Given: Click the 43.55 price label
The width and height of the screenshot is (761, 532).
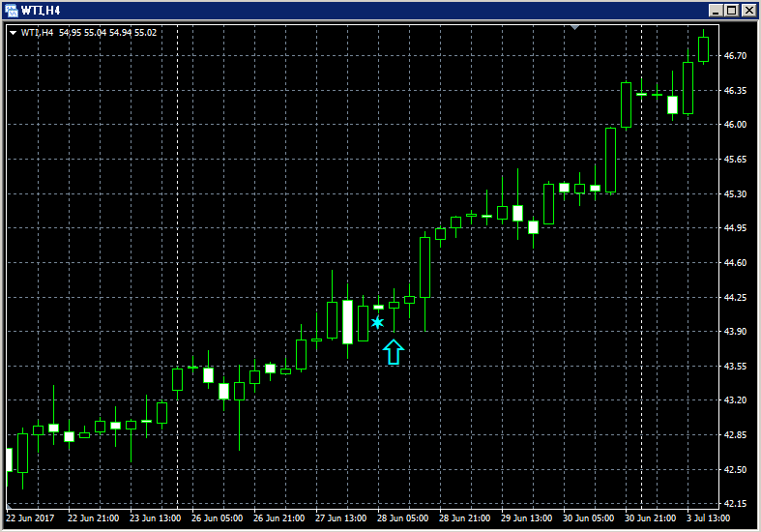Looking at the screenshot, I should (x=735, y=366).
